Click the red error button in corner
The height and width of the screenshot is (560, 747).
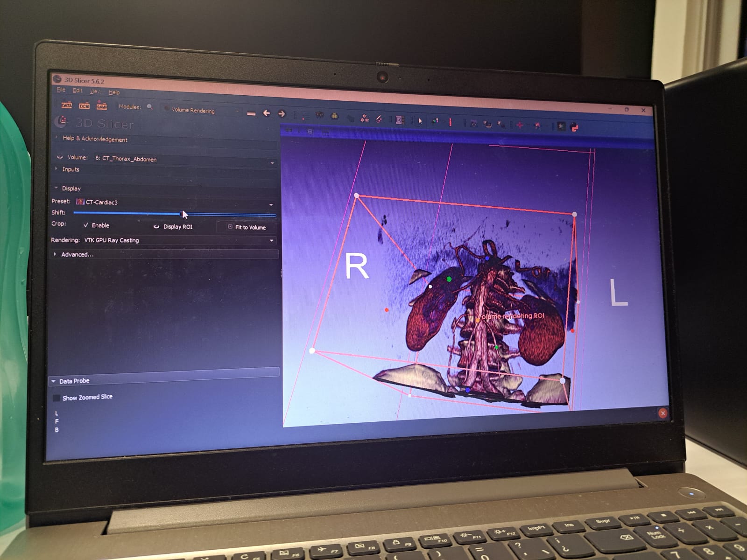pos(662,413)
